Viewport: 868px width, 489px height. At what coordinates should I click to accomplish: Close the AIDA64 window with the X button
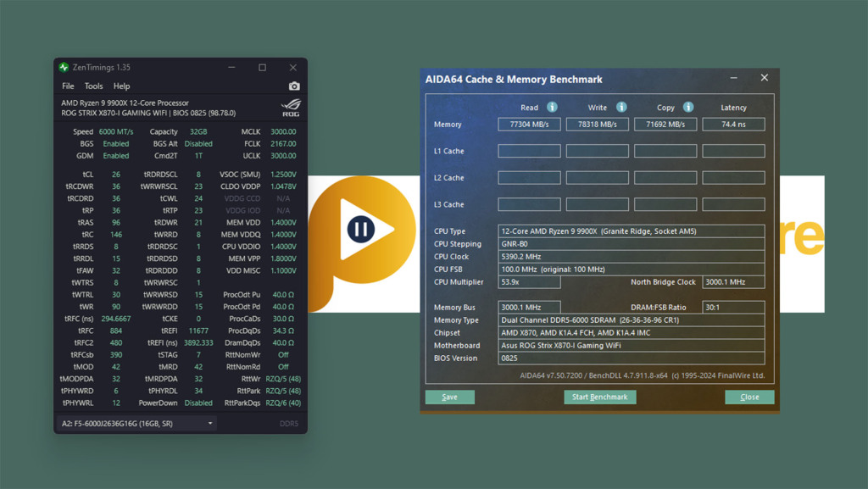pyautogui.click(x=765, y=78)
